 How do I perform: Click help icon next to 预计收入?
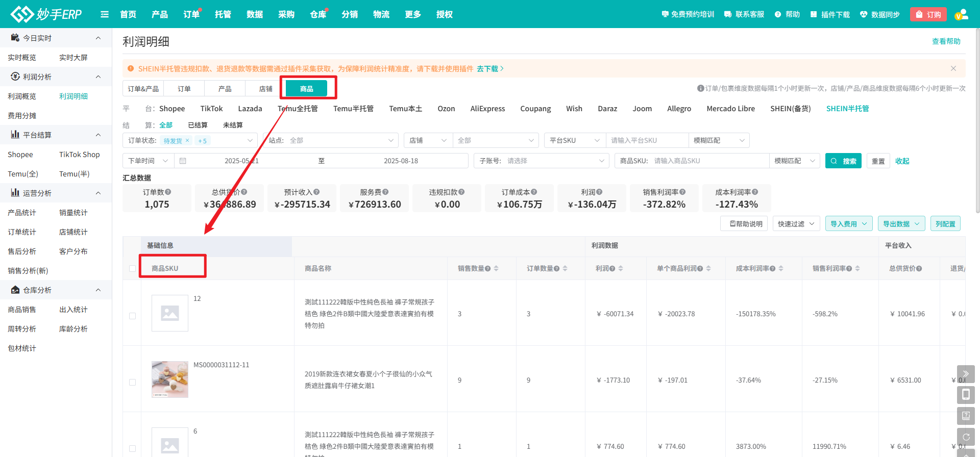316,192
